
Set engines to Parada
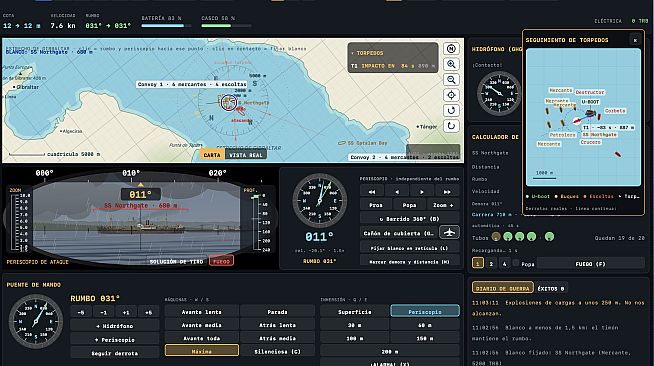[277, 312]
